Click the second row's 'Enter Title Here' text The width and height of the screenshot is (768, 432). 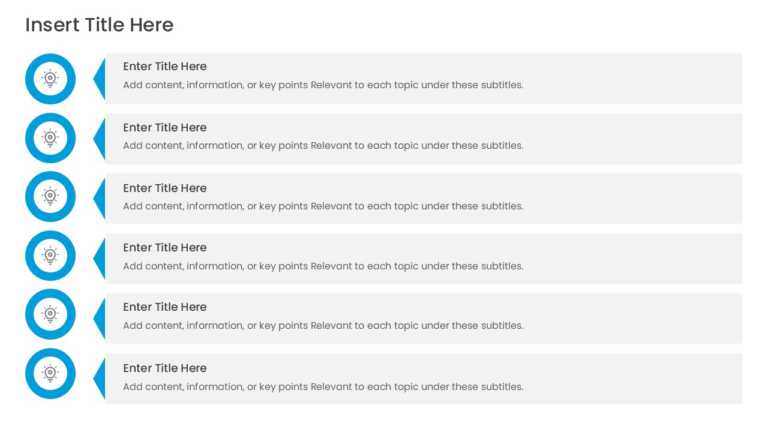coord(165,127)
